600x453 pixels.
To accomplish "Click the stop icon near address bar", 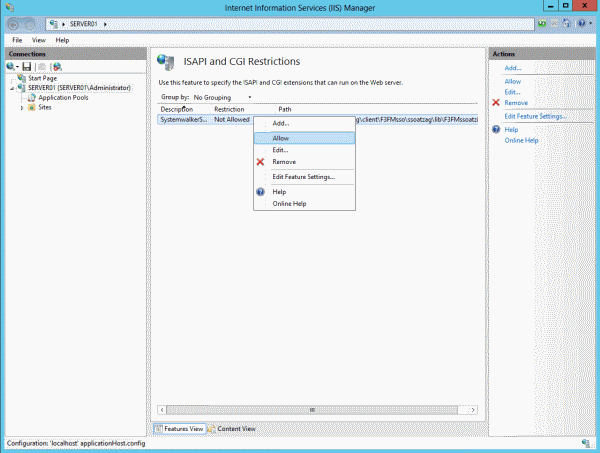I will point(554,24).
